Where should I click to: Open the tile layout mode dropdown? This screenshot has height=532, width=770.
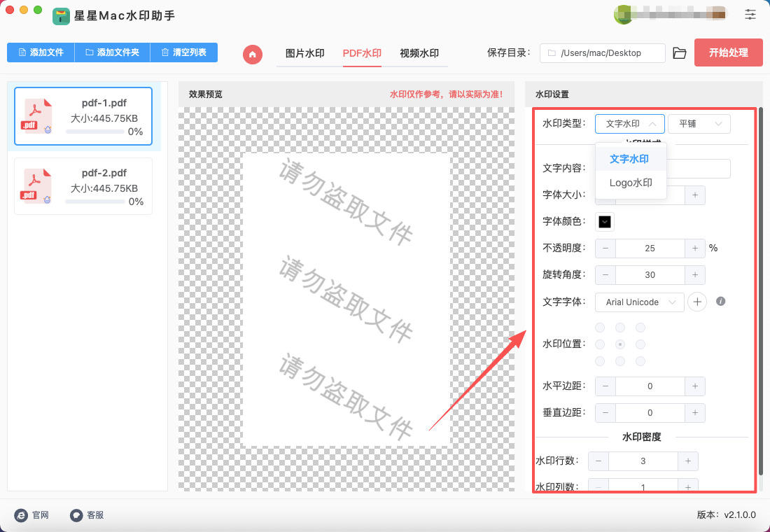point(699,124)
